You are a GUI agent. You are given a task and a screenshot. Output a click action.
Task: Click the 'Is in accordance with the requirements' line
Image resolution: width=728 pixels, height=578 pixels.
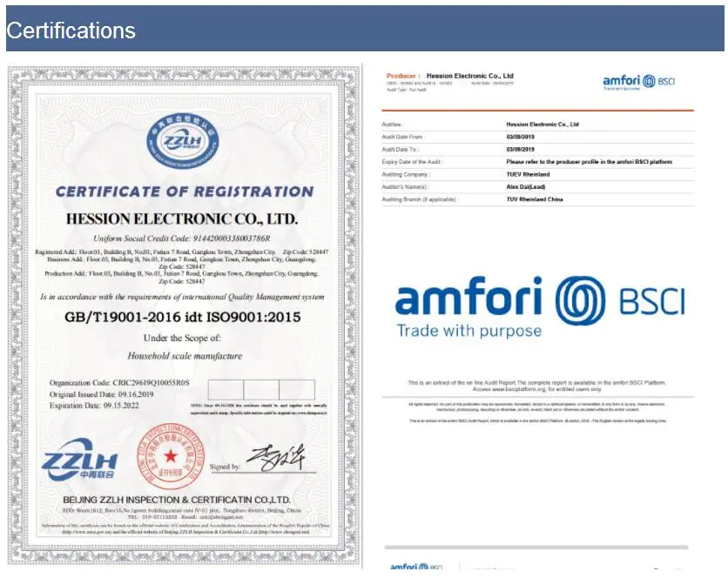pyautogui.click(x=182, y=297)
